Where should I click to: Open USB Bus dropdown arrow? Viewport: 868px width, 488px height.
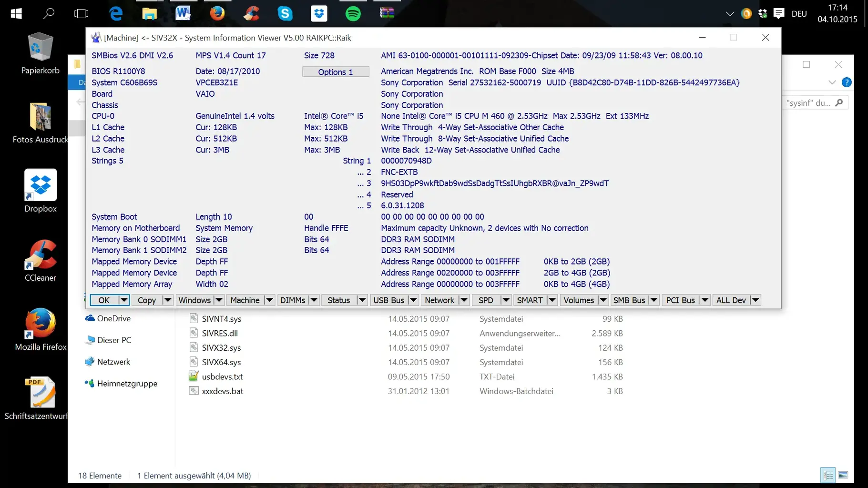click(413, 300)
